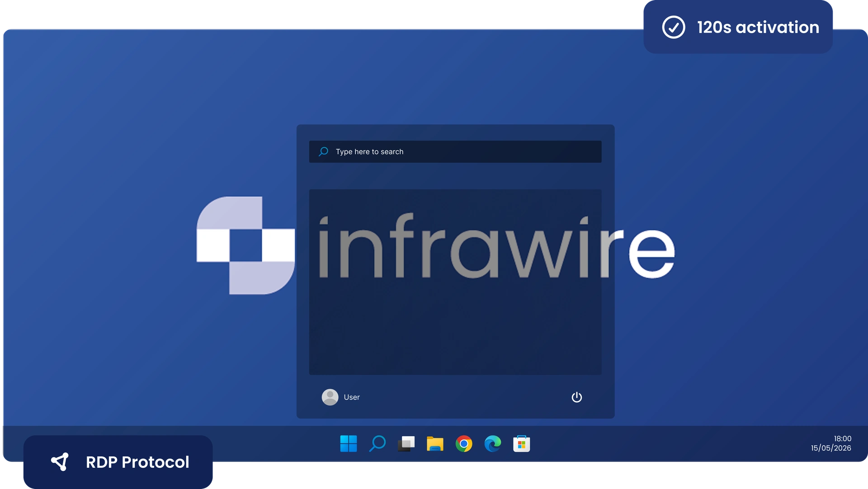
Task: Click the User avatar icon
Action: (330, 397)
